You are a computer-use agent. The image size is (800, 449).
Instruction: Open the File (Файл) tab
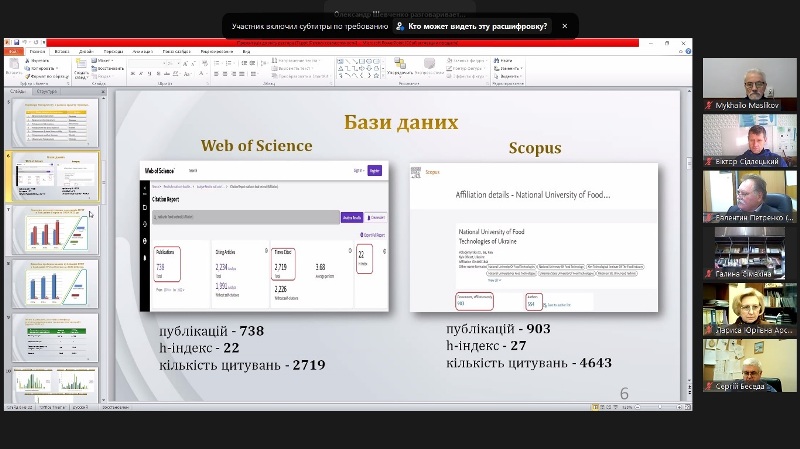13,52
